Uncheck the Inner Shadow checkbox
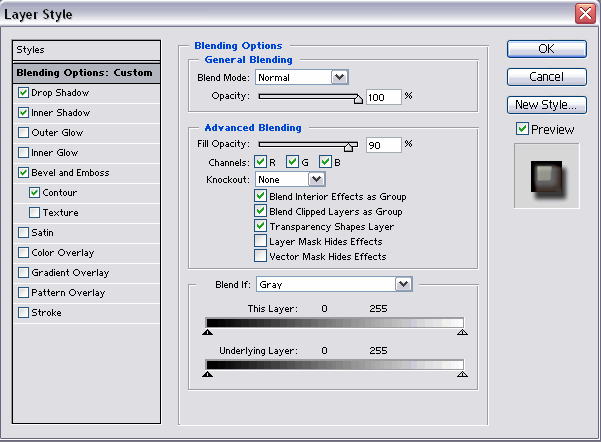 23,113
